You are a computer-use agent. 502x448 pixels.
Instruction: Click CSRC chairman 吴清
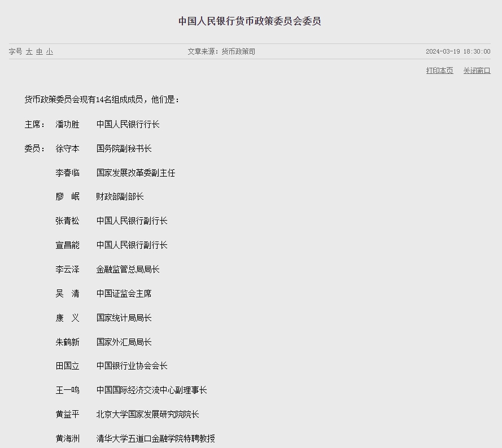(x=67, y=293)
